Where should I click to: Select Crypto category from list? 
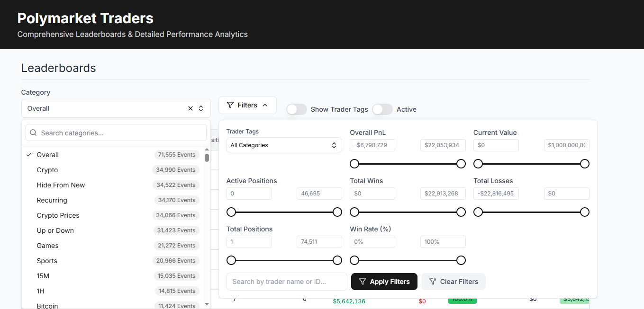coord(47,170)
